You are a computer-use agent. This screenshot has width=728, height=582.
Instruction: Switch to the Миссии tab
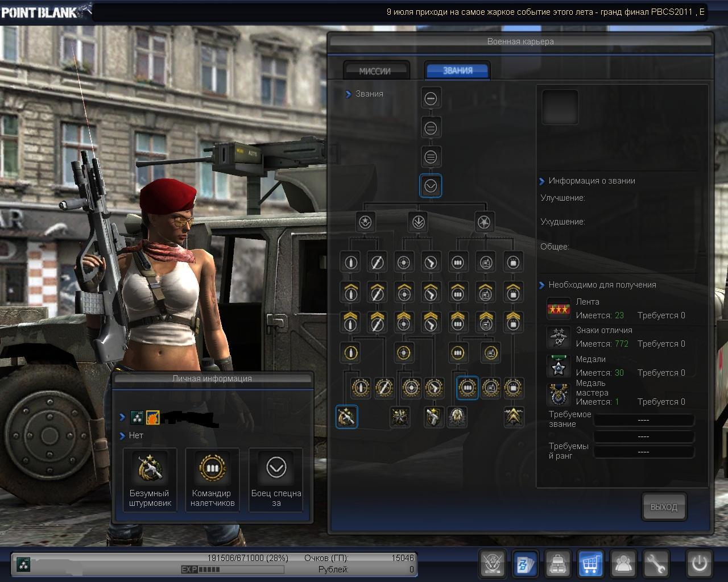(375, 71)
